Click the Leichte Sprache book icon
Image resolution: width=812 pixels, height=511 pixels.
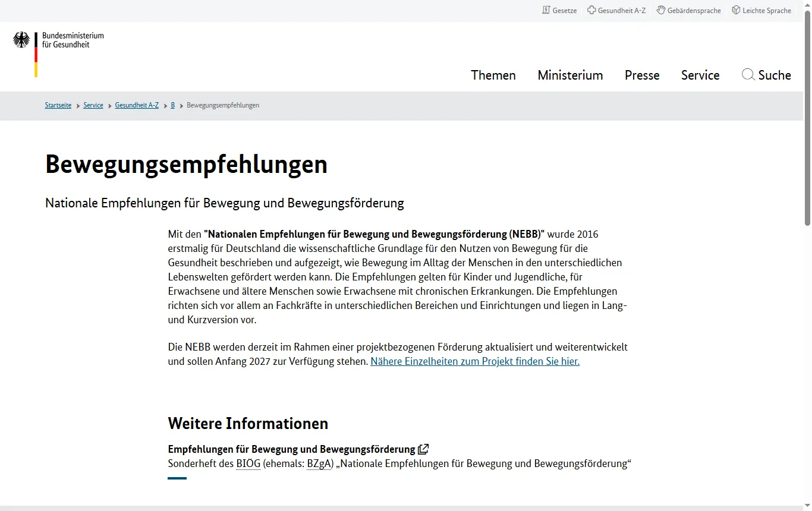pos(736,10)
